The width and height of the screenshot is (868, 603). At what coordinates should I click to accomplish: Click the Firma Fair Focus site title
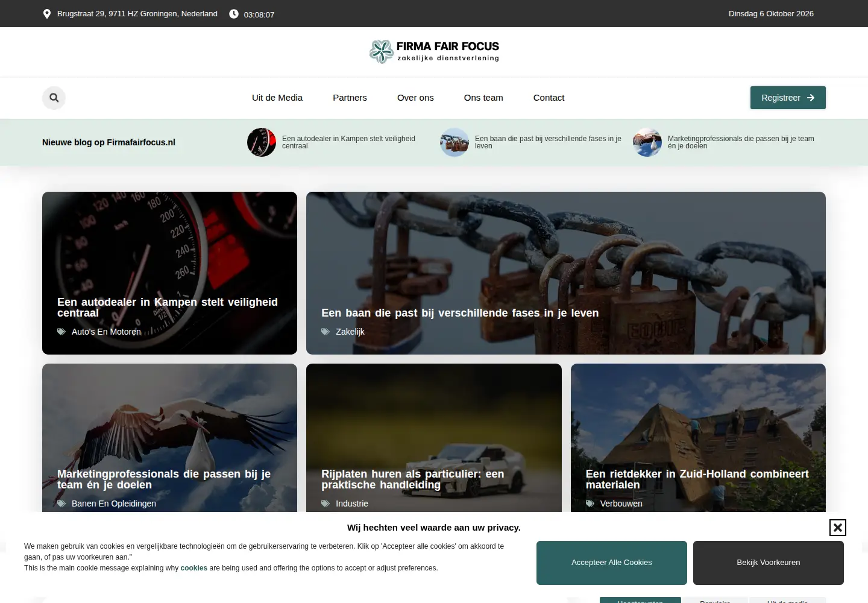[x=448, y=46]
